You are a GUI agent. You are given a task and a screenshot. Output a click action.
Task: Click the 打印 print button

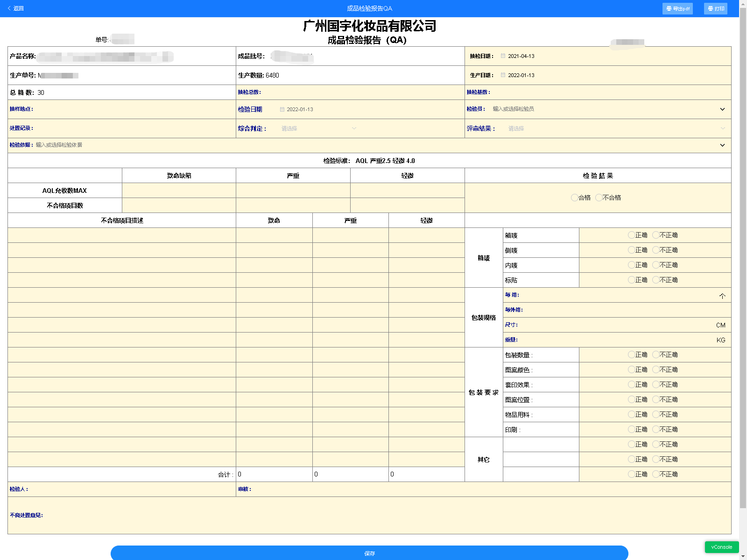click(715, 8)
